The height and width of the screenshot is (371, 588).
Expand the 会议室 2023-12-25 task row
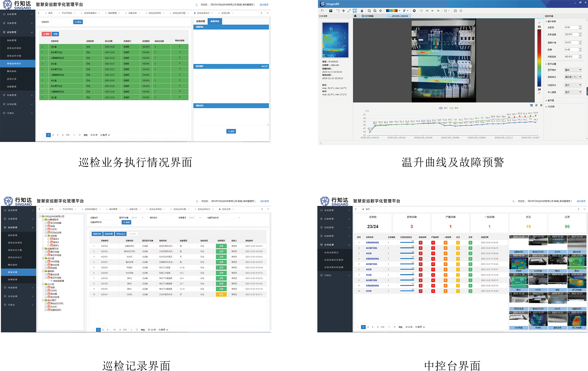[x=42, y=97]
